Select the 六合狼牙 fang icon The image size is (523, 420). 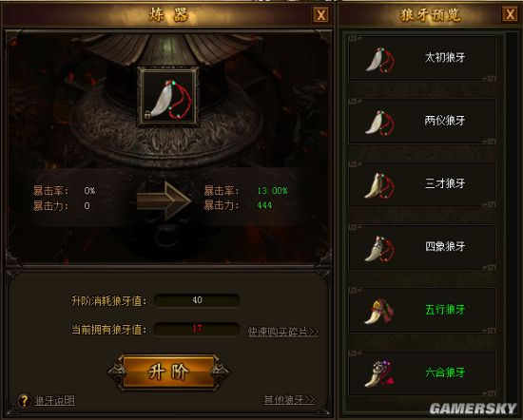click(x=379, y=373)
